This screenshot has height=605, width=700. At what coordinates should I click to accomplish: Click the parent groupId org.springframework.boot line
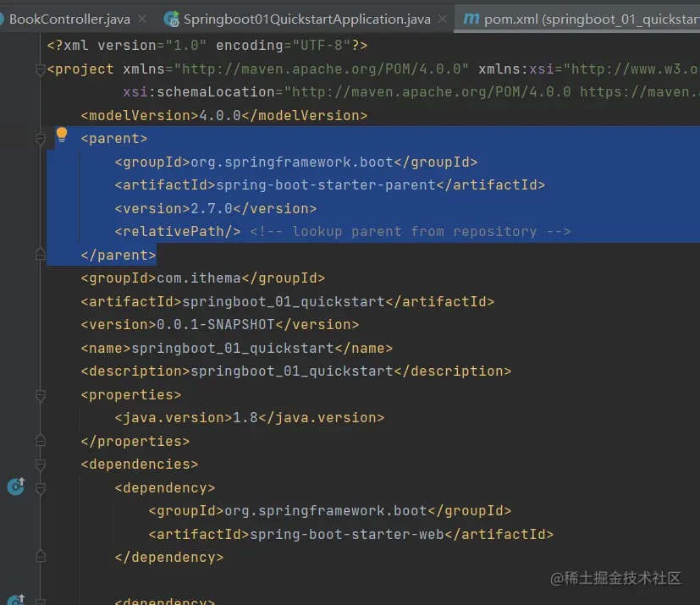click(x=296, y=162)
